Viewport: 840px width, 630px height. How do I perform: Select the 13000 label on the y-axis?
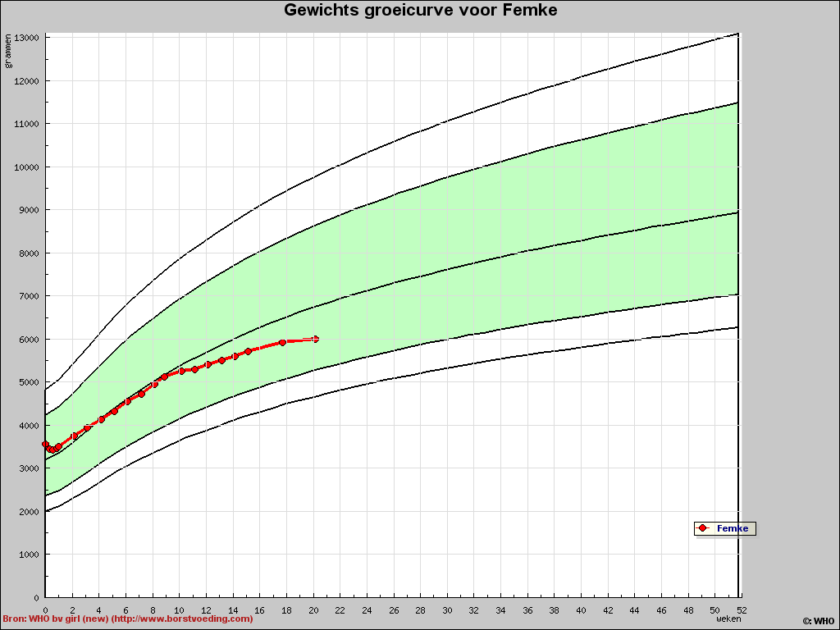coord(26,38)
